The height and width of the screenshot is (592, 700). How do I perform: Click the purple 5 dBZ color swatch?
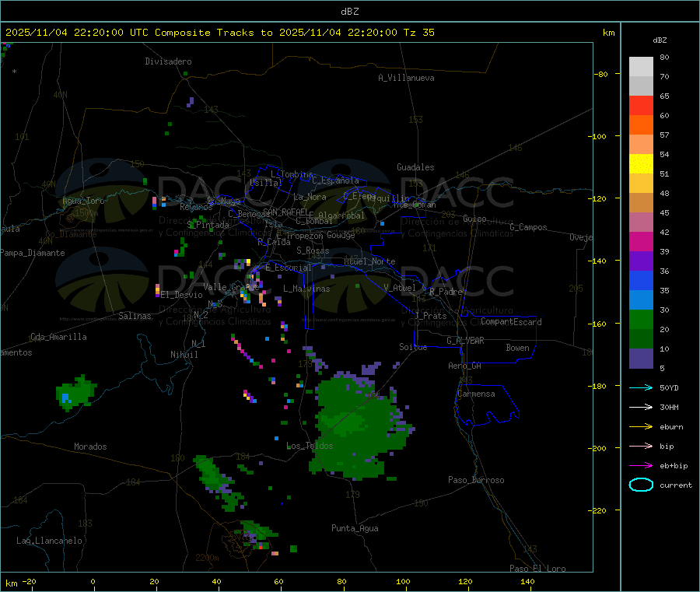[641, 359]
